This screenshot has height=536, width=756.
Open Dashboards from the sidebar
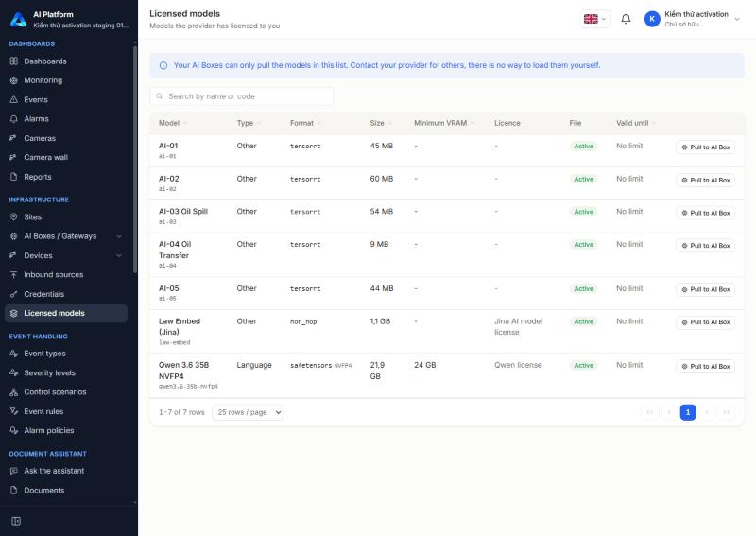(x=66, y=61)
